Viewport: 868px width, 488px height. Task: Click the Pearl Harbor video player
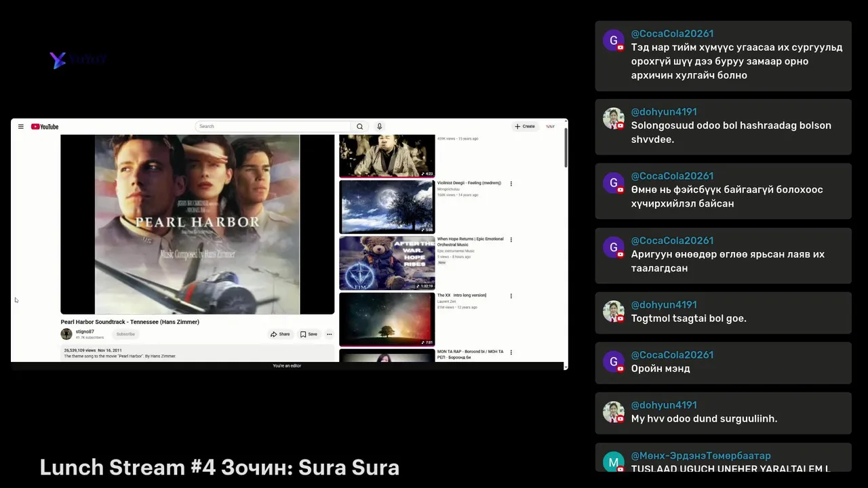pos(197,224)
